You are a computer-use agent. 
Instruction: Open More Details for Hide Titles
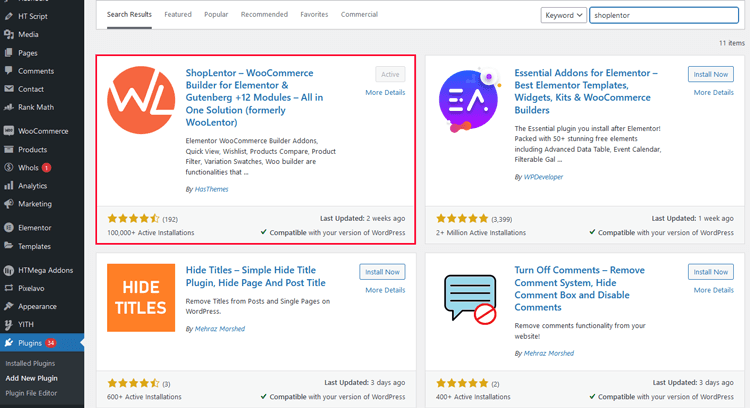pyautogui.click(x=385, y=290)
